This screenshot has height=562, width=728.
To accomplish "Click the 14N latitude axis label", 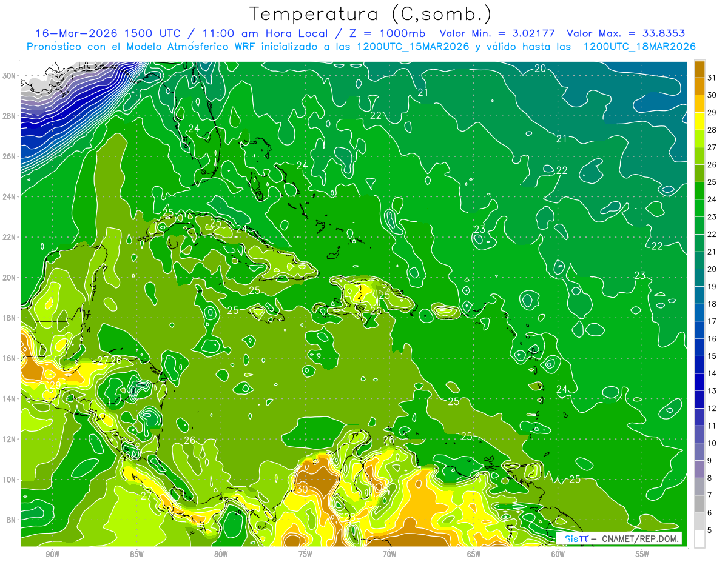I will click(x=10, y=399).
